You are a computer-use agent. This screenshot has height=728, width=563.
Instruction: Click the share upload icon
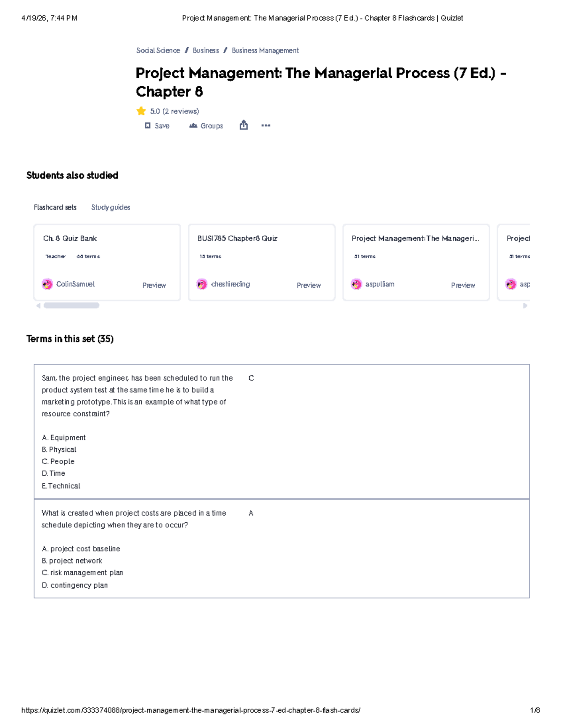[x=243, y=125]
